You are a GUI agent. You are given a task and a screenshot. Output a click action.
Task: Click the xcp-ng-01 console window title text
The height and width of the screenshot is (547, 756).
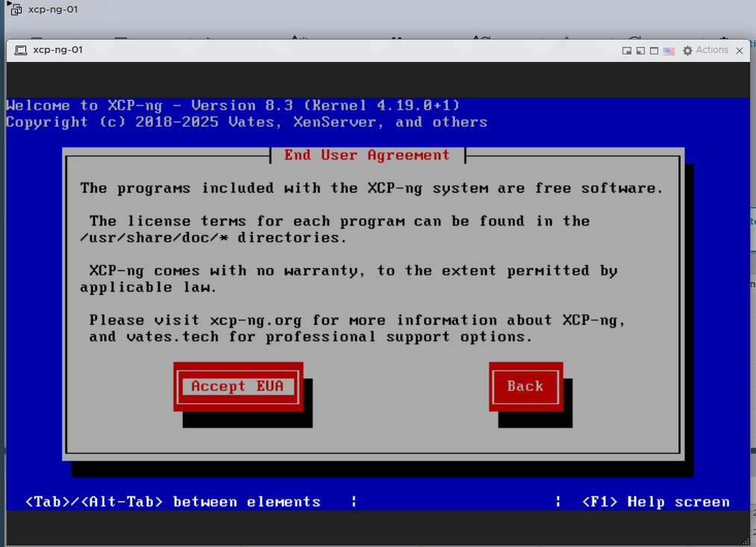[x=57, y=50]
